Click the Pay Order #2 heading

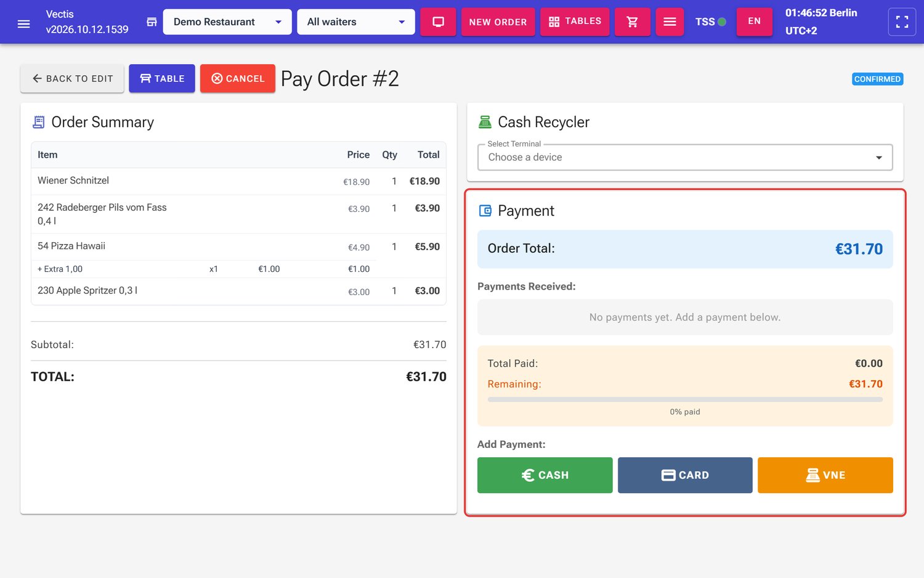point(340,79)
